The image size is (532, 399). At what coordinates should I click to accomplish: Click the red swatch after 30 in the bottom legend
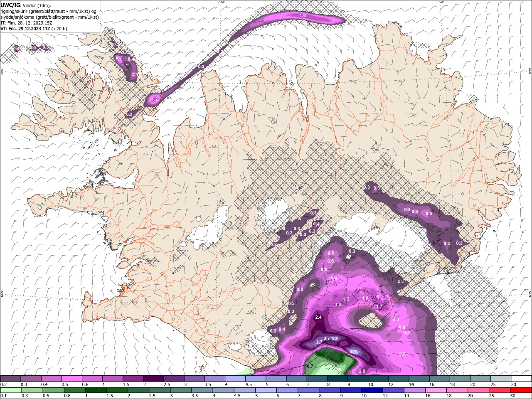(x=520, y=390)
